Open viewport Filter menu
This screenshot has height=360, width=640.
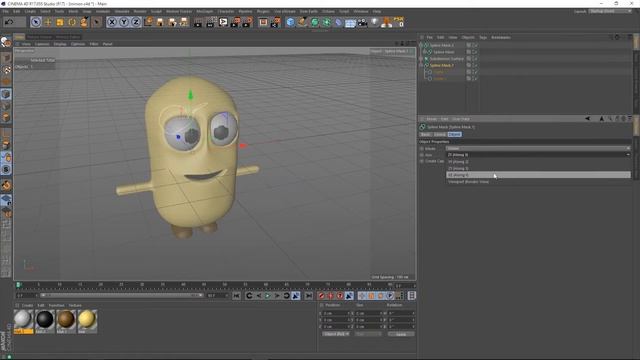(94, 44)
